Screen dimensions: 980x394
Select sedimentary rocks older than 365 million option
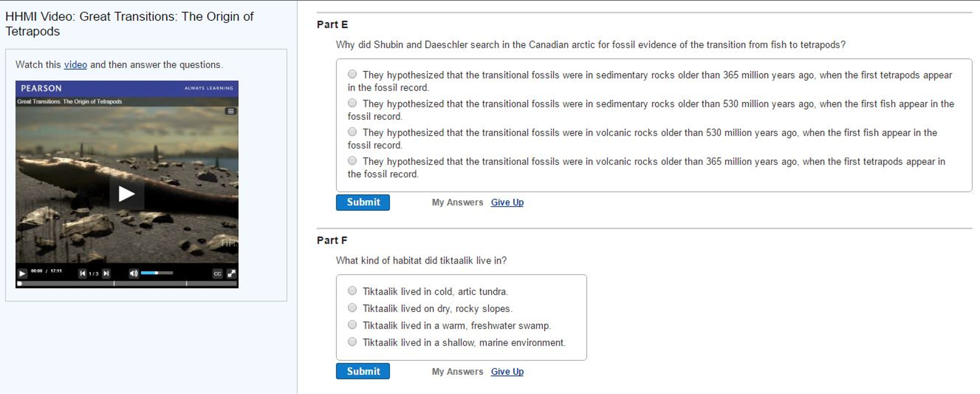point(353,74)
